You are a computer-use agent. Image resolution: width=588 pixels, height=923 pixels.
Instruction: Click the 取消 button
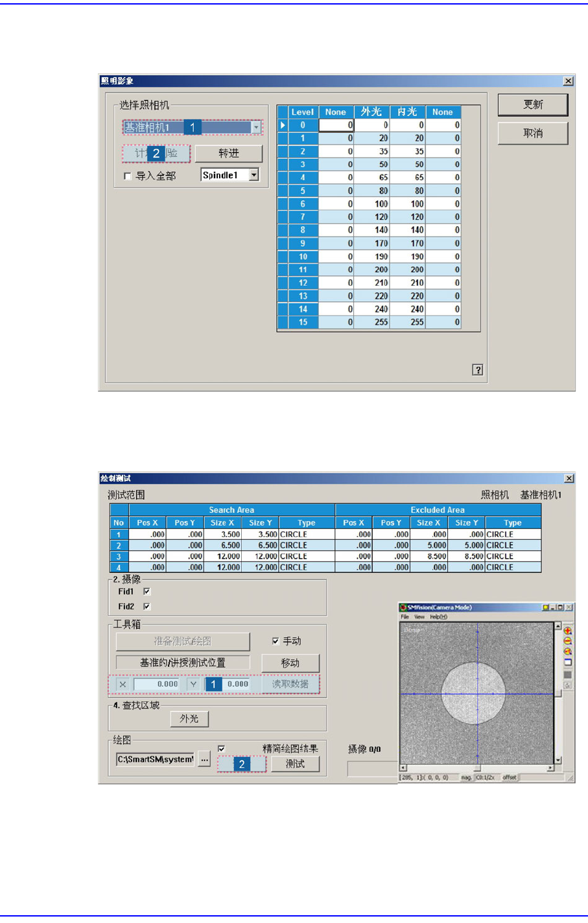click(x=533, y=134)
